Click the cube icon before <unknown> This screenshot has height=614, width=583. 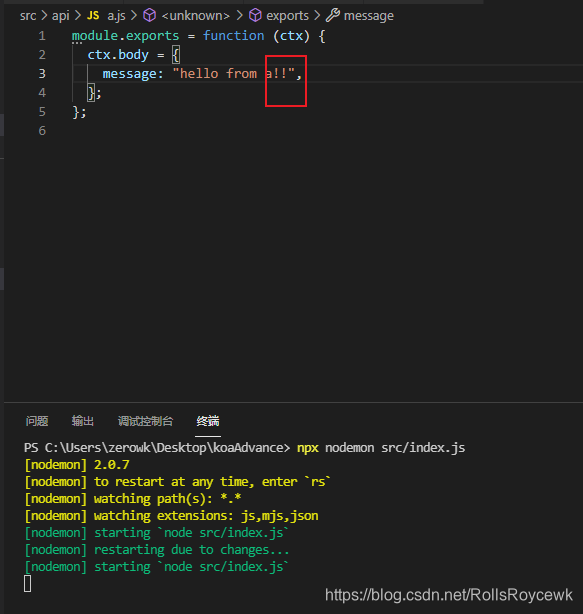coord(150,16)
